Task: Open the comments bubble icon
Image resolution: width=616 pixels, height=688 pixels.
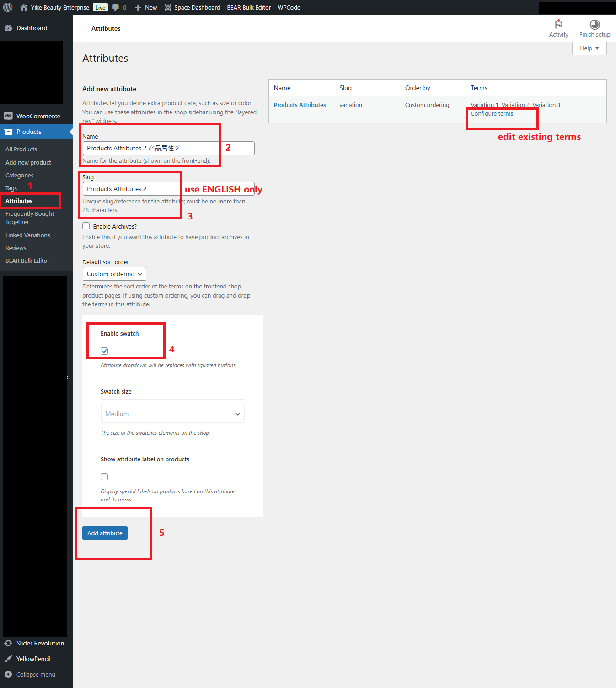Action: point(116,7)
